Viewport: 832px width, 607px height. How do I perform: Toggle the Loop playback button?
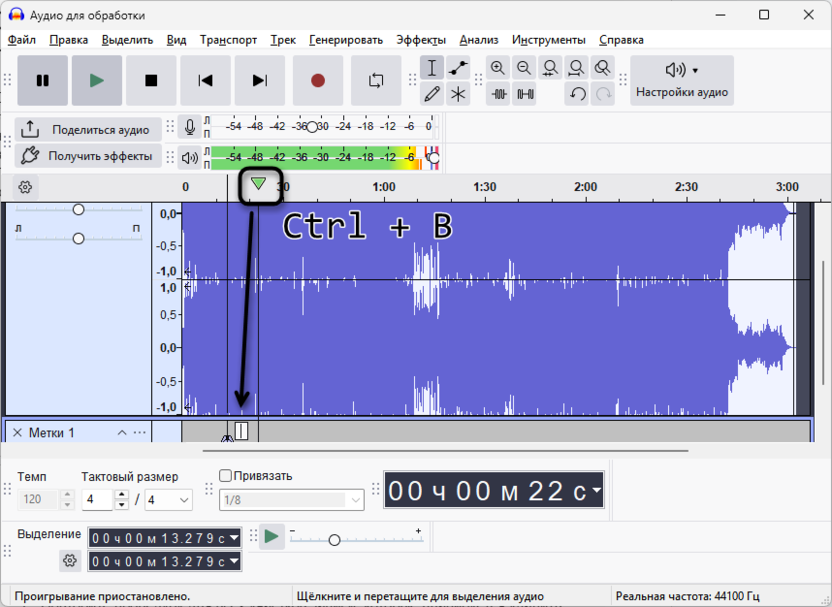[376, 81]
